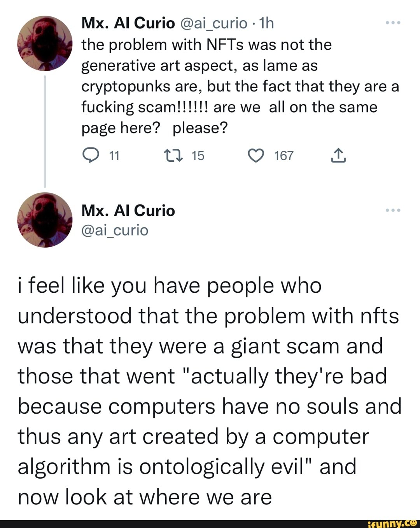This screenshot has height=528, width=420.
Task: Open the lower tweet's profile avatar
Action: click(45, 220)
